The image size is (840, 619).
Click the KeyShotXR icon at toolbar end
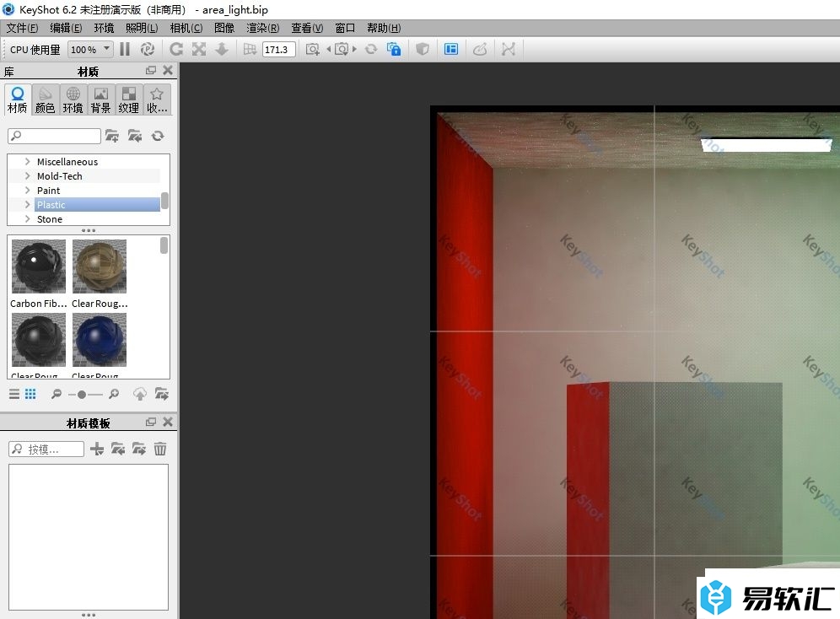click(x=509, y=49)
